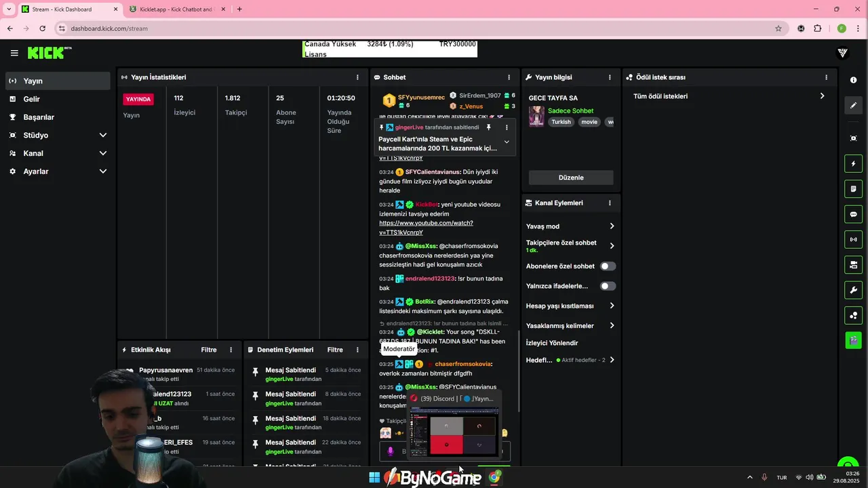Viewport: 868px width, 488px height.
Task: Expand the Ayarlar sidebar section
Action: 103,171
